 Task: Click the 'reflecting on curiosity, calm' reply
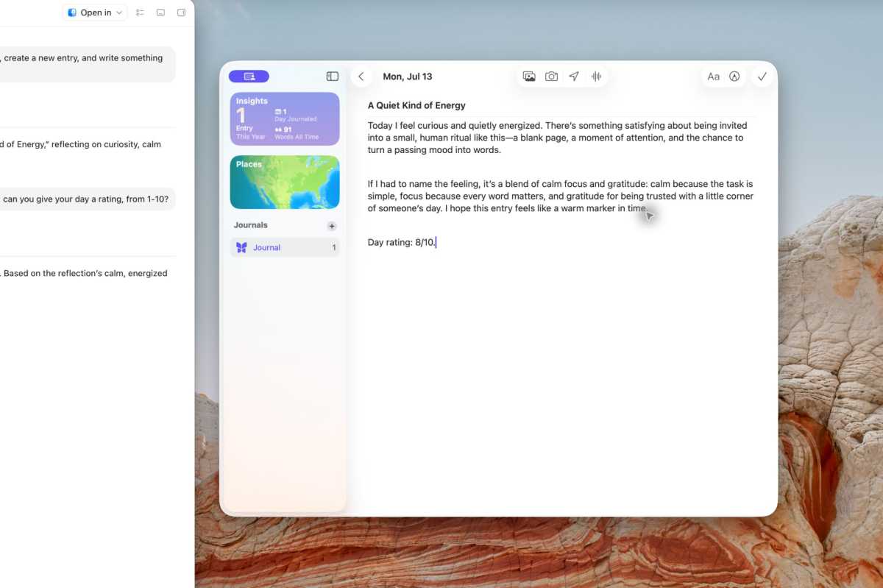tap(81, 144)
